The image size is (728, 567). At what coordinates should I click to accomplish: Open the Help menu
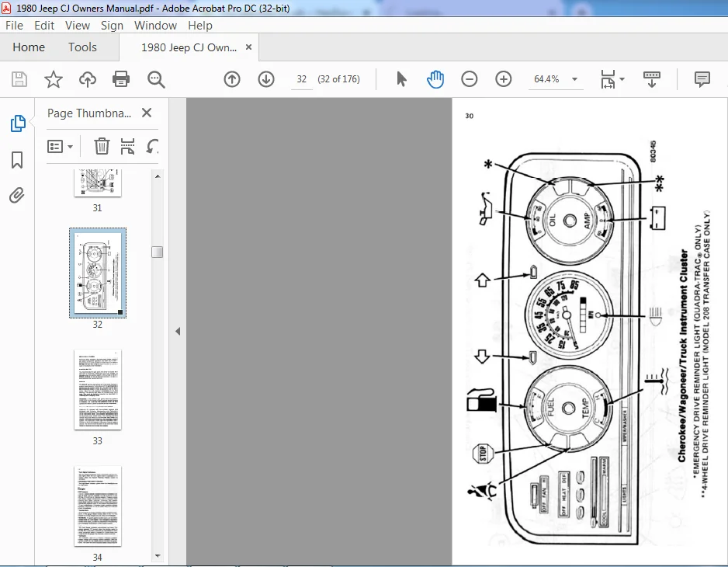click(200, 26)
